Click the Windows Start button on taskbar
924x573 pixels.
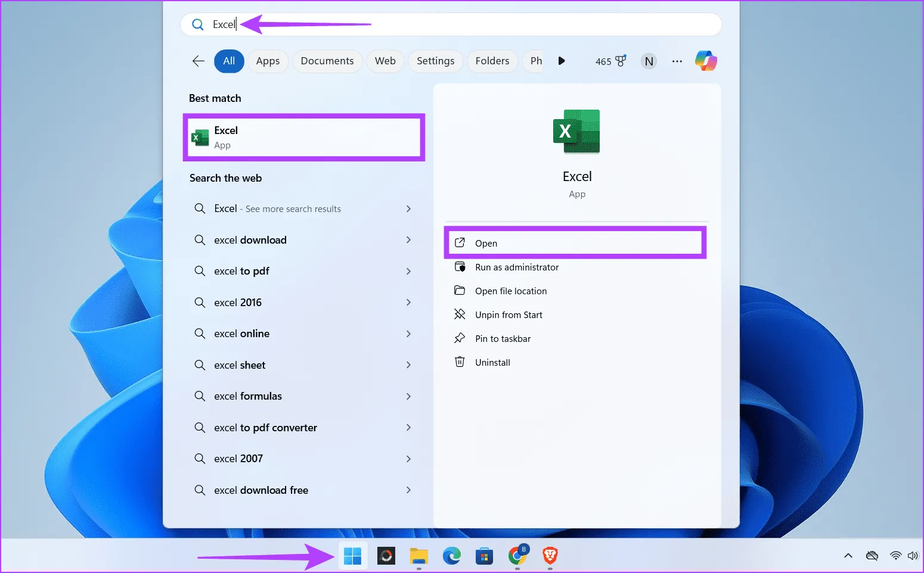(x=353, y=556)
